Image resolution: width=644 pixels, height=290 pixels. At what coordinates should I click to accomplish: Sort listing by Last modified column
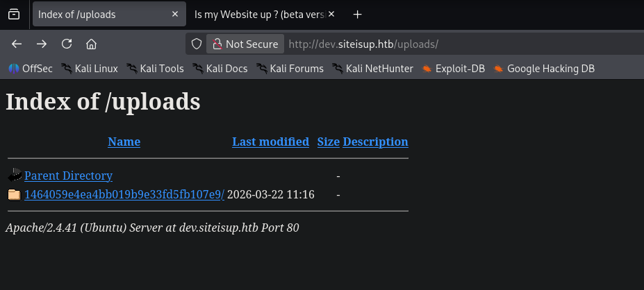coord(270,142)
